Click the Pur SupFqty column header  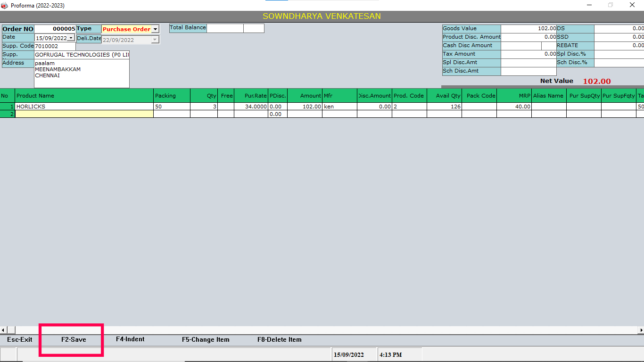(619, 96)
